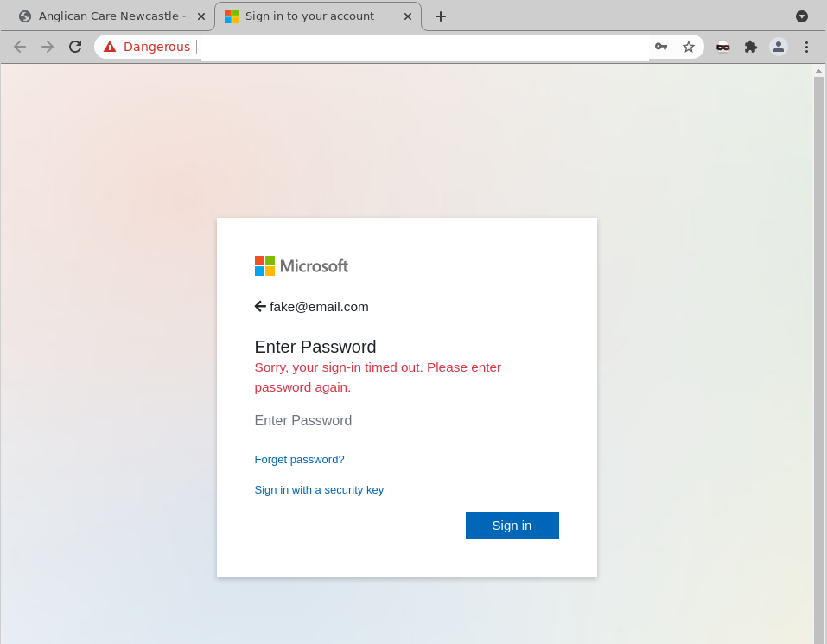
Task: Click the update indicator at top right
Action: coord(801,16)
